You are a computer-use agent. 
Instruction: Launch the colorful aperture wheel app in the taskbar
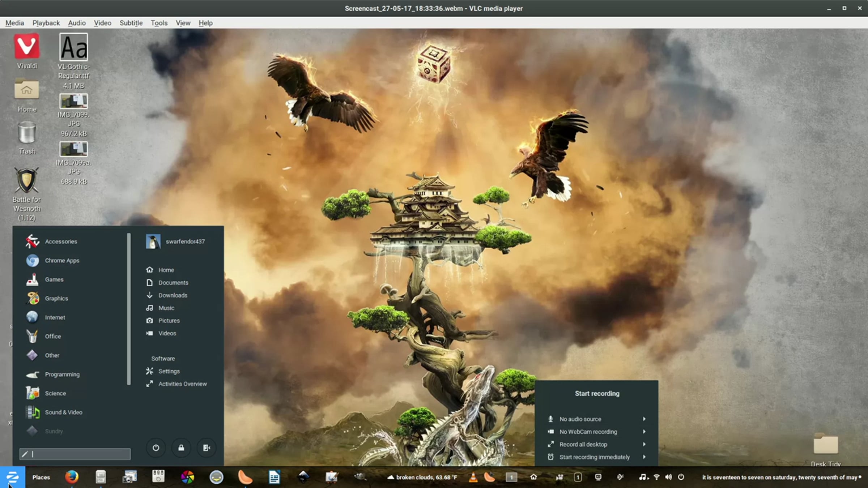pos(187,477)
